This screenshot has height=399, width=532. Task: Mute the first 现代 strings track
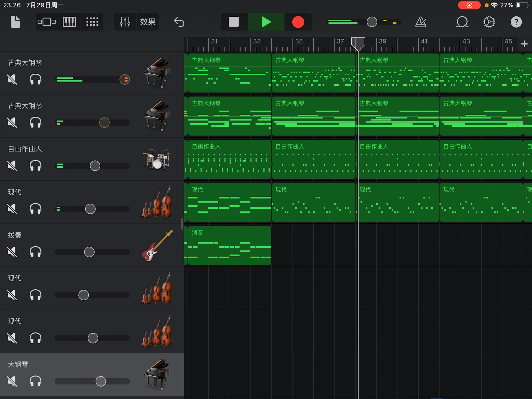(12, 209)
